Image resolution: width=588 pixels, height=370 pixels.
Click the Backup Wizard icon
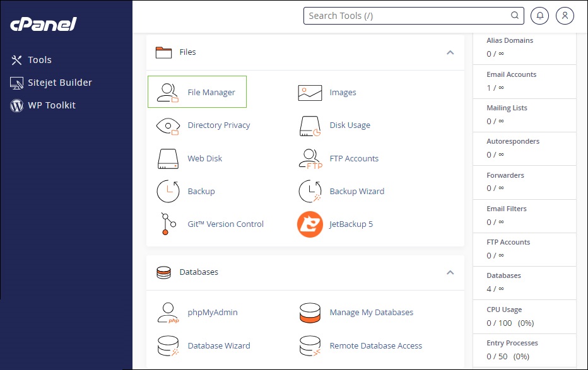(310, 192)
